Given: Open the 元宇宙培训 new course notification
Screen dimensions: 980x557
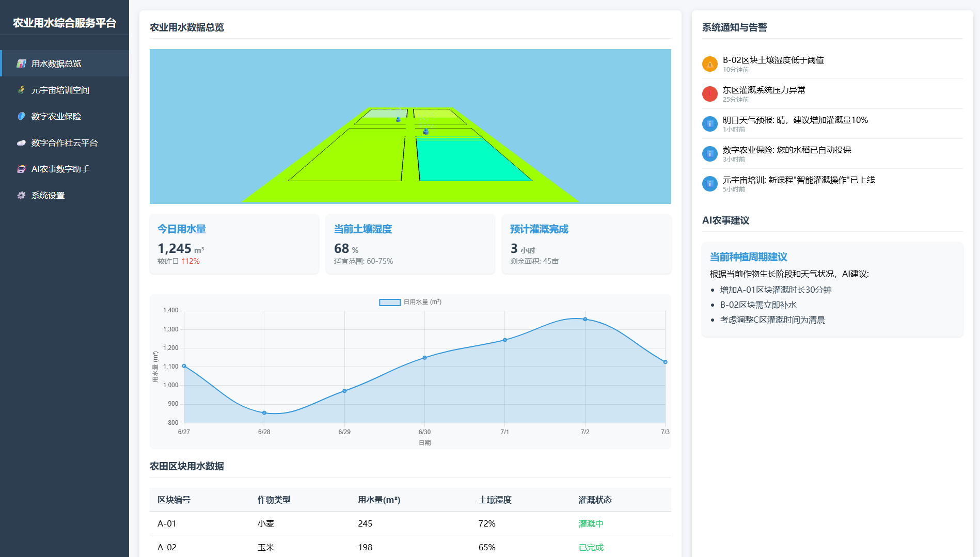Looking at the screenshot, I should [798, 183].
